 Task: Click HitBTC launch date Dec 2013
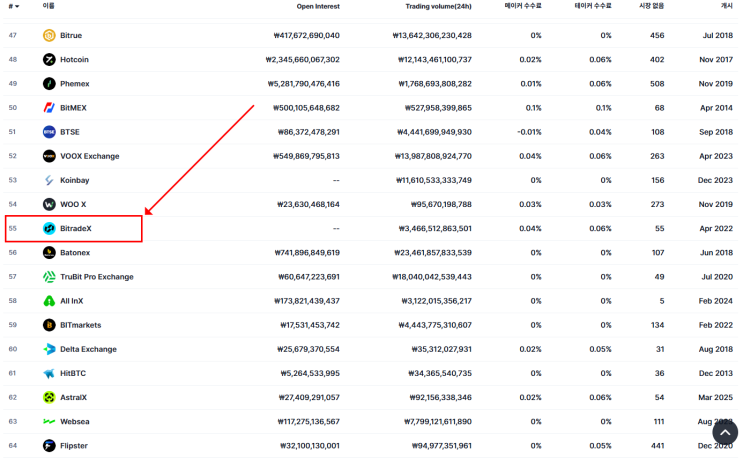[x=716, y=374]
